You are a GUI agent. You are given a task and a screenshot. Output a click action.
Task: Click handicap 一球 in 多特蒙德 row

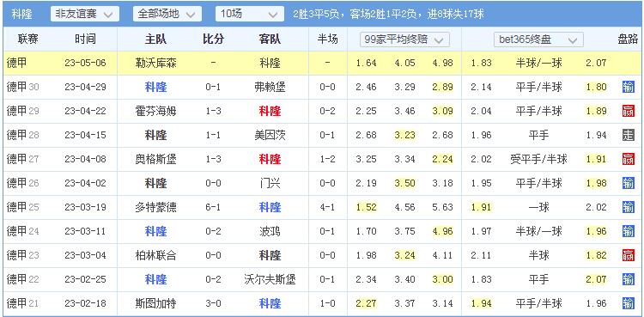tap(538, 207)
